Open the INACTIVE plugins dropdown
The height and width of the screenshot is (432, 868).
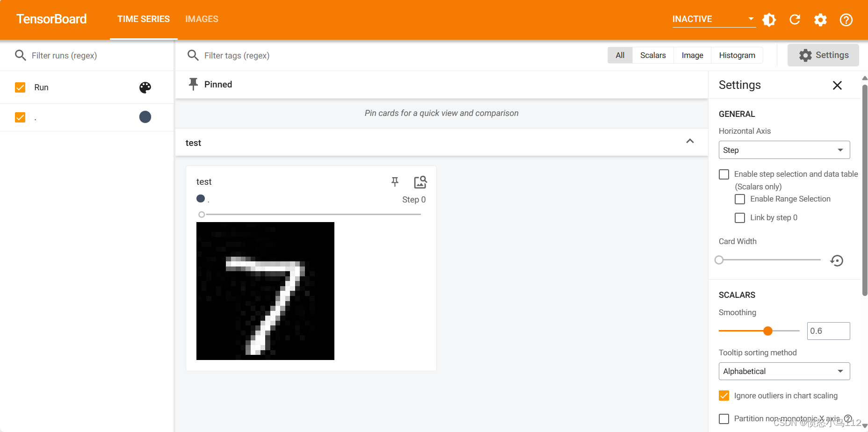tap(714, 19)
